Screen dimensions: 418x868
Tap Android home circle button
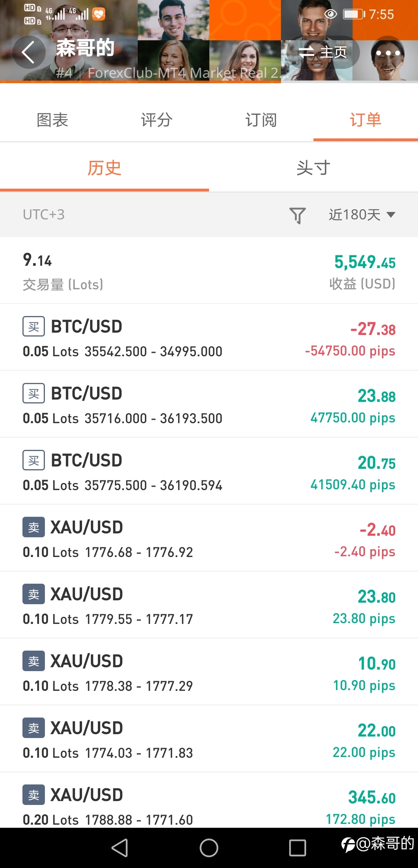[209, 848]
